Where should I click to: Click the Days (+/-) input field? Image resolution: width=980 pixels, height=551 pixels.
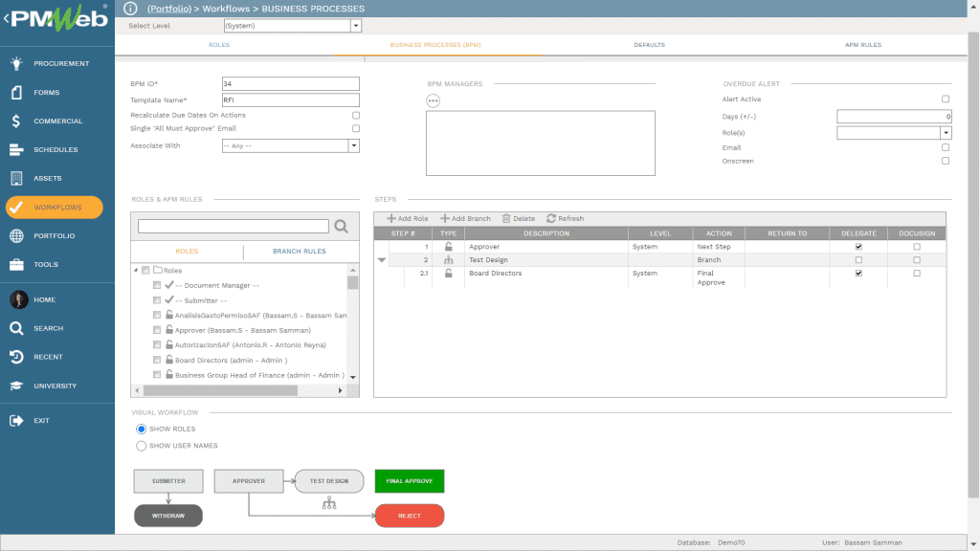point(894,116)
